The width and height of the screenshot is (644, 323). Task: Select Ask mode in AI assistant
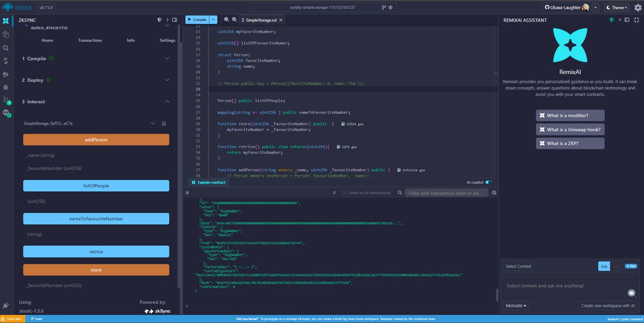click(604, 266)
